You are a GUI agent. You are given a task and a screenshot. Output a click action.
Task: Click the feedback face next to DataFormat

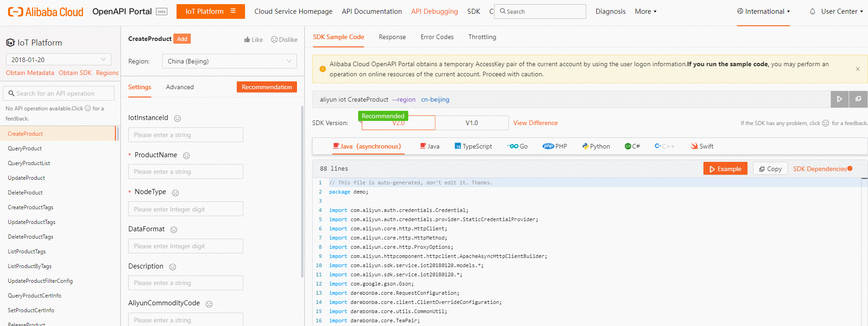(174, 230)
